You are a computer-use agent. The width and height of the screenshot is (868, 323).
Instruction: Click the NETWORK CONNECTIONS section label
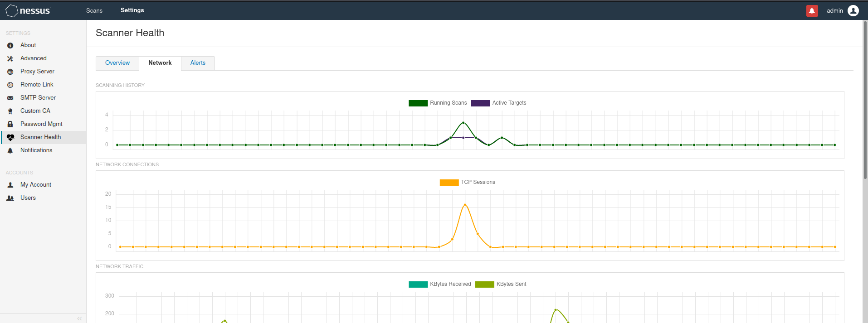point(127,164)
